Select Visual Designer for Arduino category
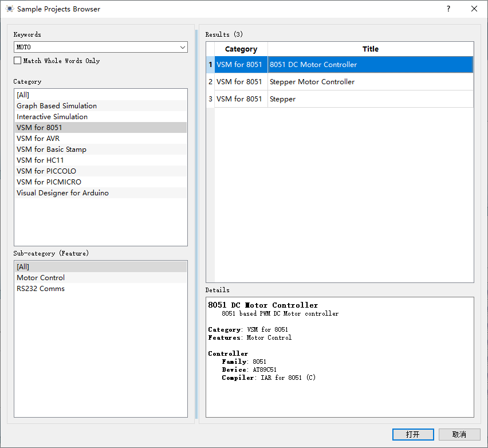 click(x=62, y=193)
